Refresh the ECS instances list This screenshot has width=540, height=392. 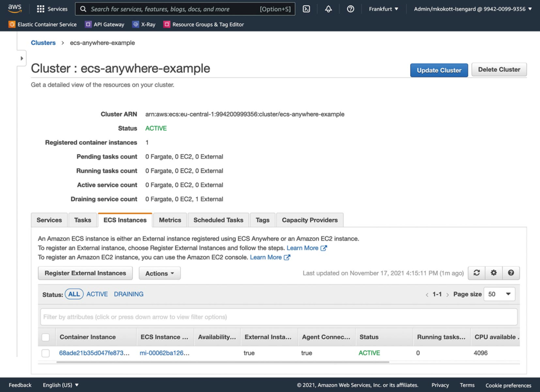click(477, 273)
